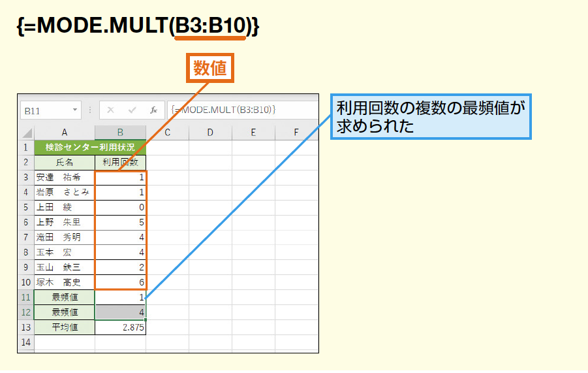This screenshot has width=588, height=373.
Task: Click the 平均値 label cell
Action: pyautogui.click(x=65, y=327)
